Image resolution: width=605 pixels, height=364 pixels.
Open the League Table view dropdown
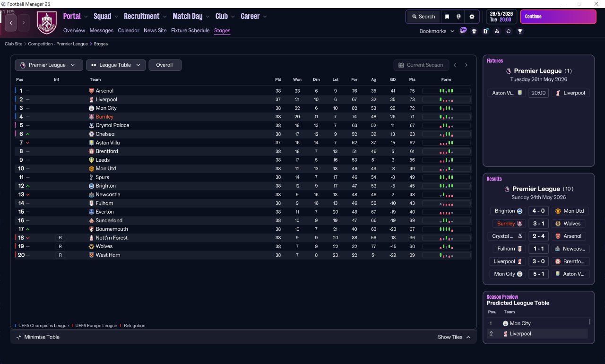coord(116,65)
